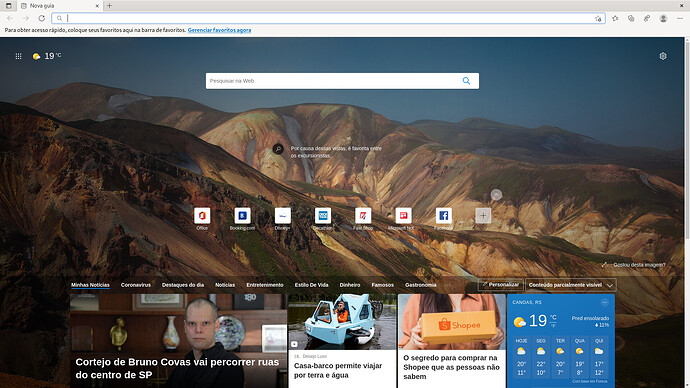Switch weather units to °F

pos(553,326)
